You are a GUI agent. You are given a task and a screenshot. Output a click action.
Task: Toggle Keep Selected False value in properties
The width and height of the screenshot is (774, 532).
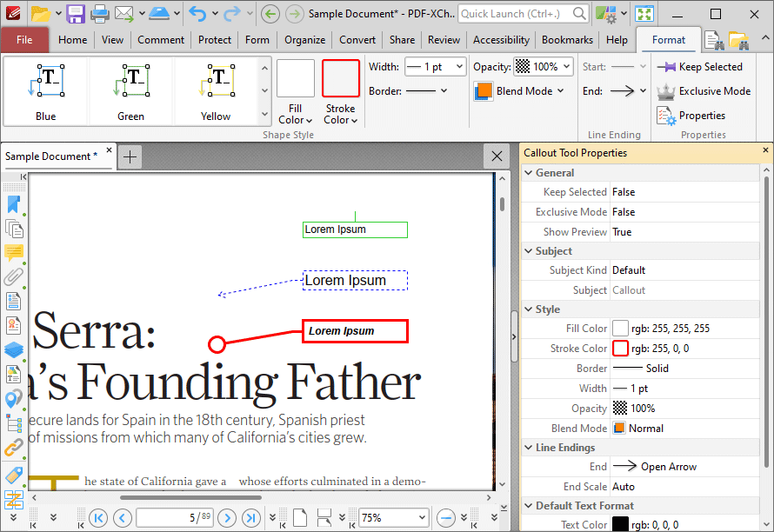tap(684, 192)
